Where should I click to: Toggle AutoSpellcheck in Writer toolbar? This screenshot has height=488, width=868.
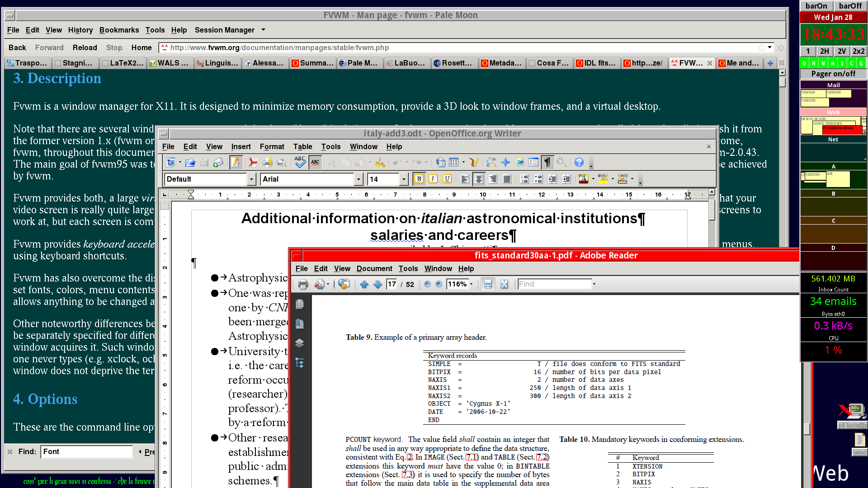[316, 163]
